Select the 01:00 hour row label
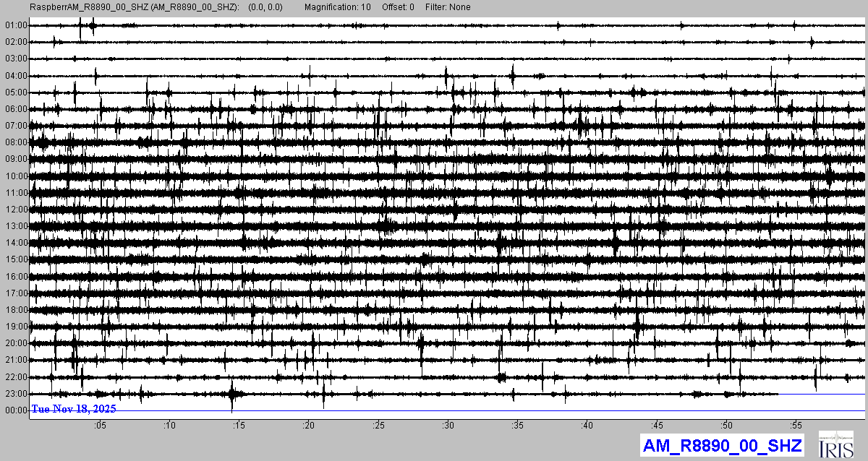868x461 pixels. (15, 25)
